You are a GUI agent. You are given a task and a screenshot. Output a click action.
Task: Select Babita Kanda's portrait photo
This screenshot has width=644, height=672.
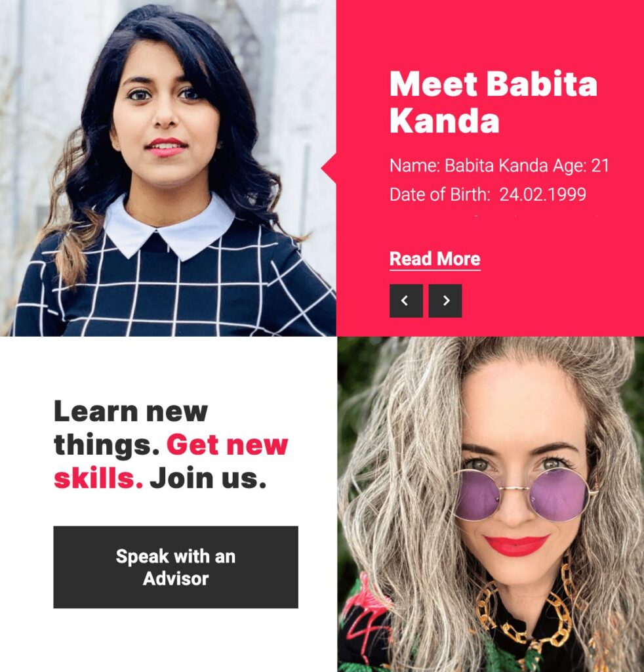pyautogui.click(x=168, y=168)
